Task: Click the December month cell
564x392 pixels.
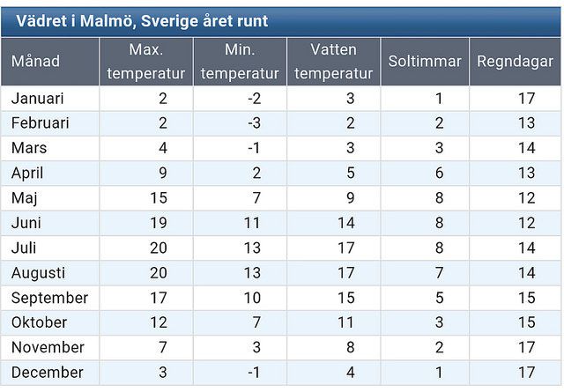Action: click(50, 373)
